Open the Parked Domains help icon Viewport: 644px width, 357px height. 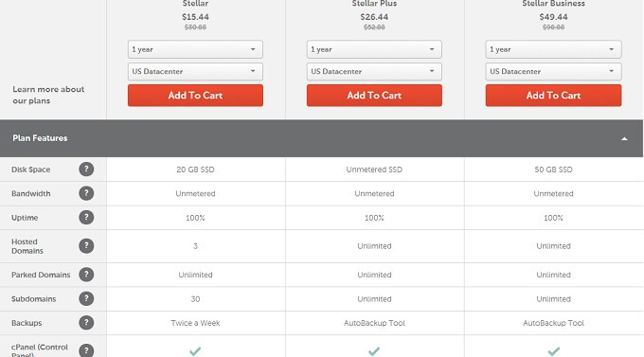(86, 274)
